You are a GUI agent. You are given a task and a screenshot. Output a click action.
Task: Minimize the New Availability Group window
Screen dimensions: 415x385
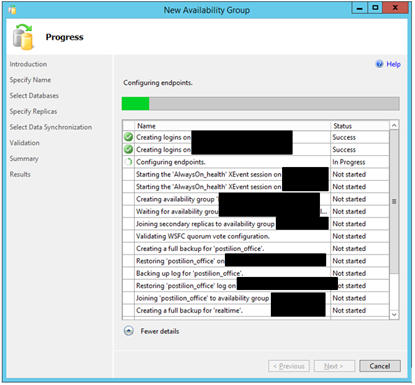pyautogui.click(x=360, y=8)
